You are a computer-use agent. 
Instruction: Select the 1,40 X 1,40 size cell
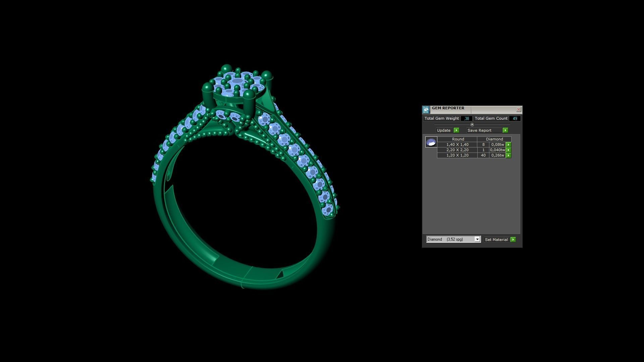(x=458, y=145)
